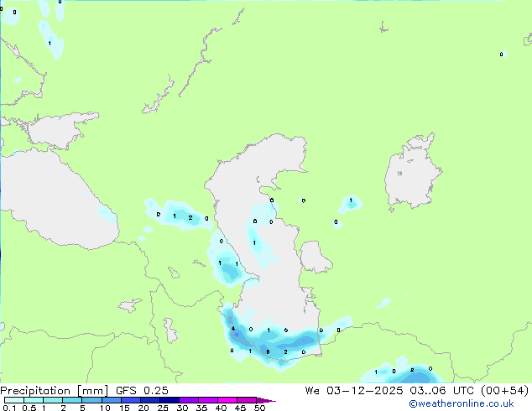Click the legend label '40'
Screen dimensions: 532x411
[221, 408]
